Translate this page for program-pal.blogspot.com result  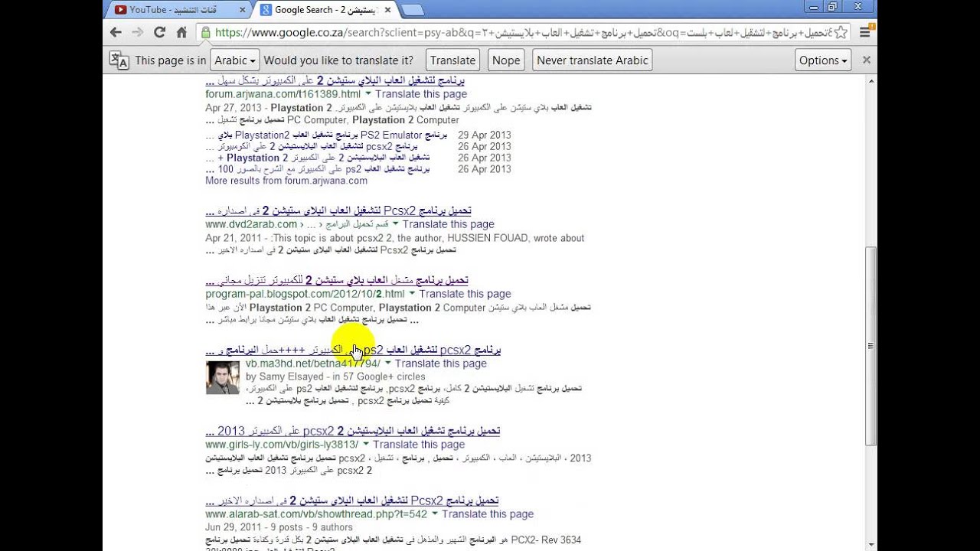(465, 294)
